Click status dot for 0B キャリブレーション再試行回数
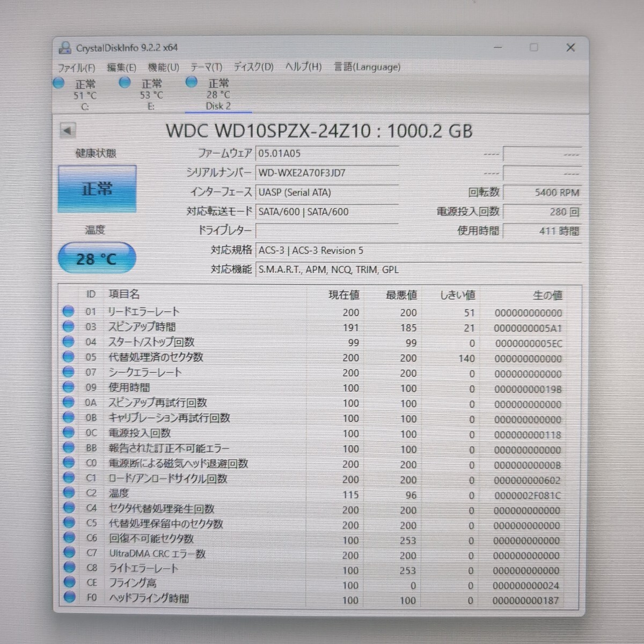This screenshot has height=644, width=644. 68,417
